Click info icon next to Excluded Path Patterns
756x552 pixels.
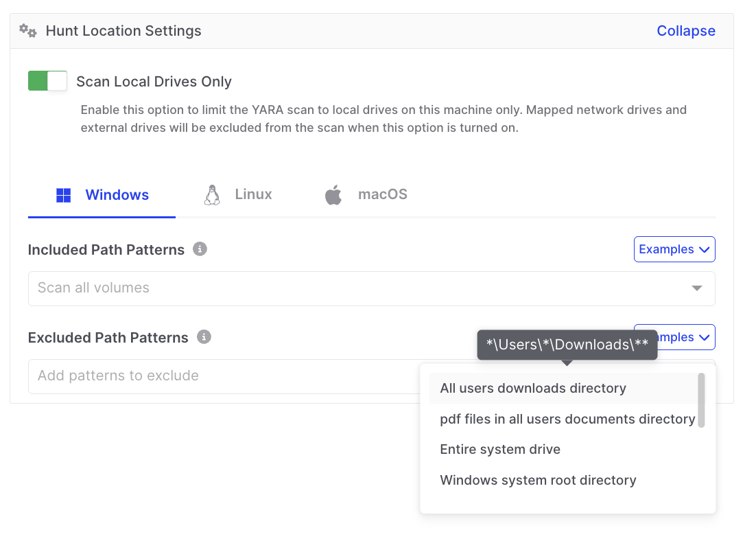point(204,337)
